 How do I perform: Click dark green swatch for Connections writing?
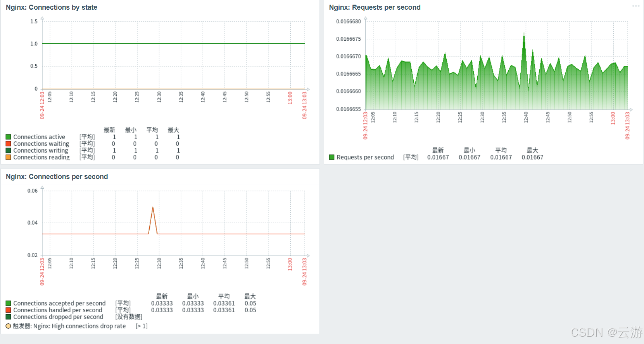8,150
